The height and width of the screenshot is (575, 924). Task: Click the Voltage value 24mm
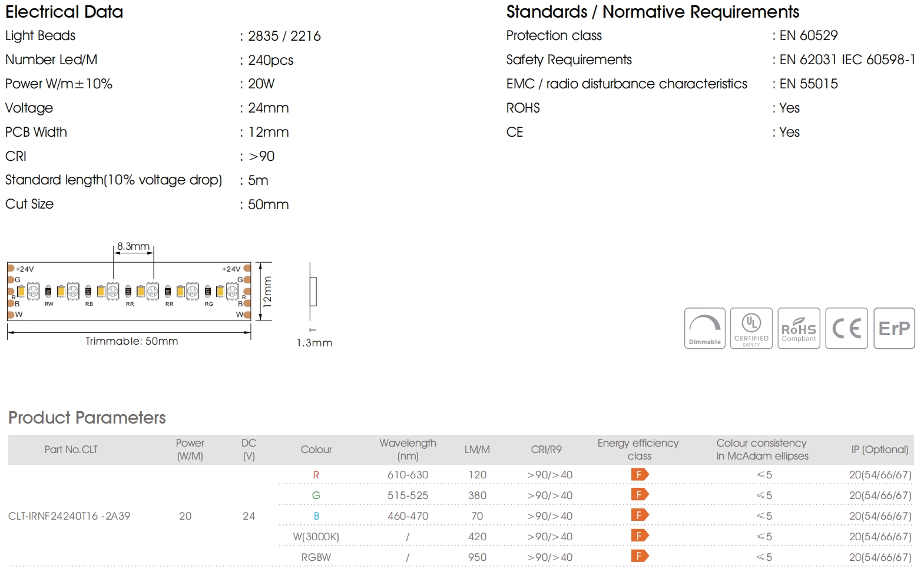(269, 108)
